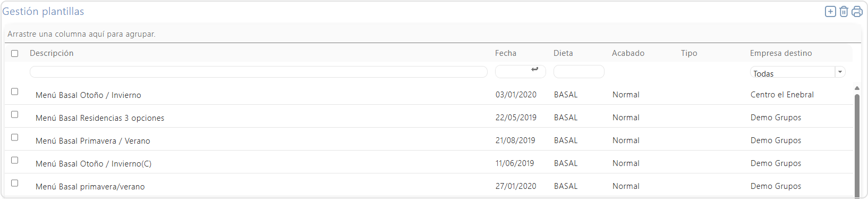Select the Centro el Enebral cell

[x=782, y=95]
